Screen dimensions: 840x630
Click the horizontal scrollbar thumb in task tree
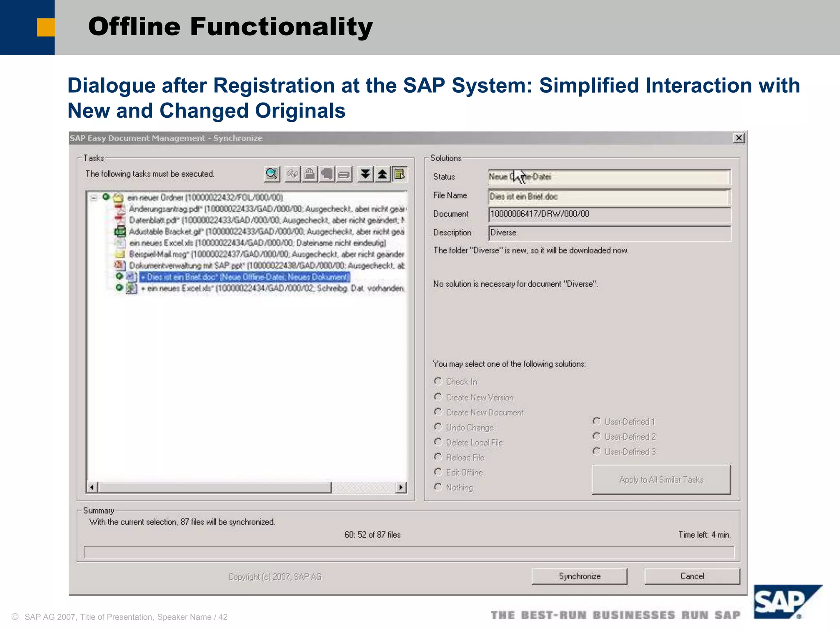pyautogui.click(x=215, y=487)
